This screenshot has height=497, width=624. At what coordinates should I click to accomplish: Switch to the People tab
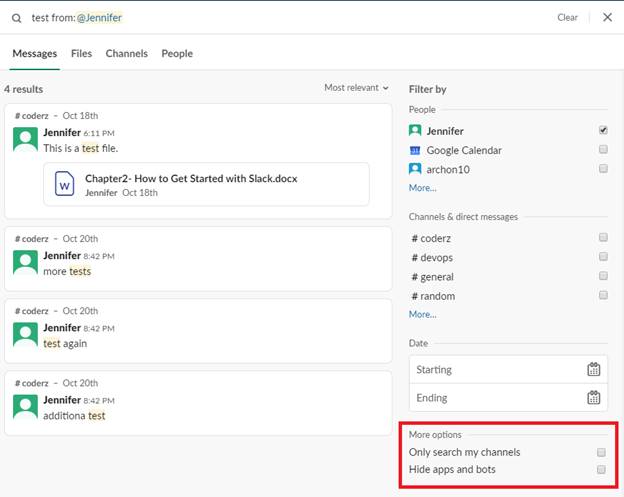(x=177, y=53)
